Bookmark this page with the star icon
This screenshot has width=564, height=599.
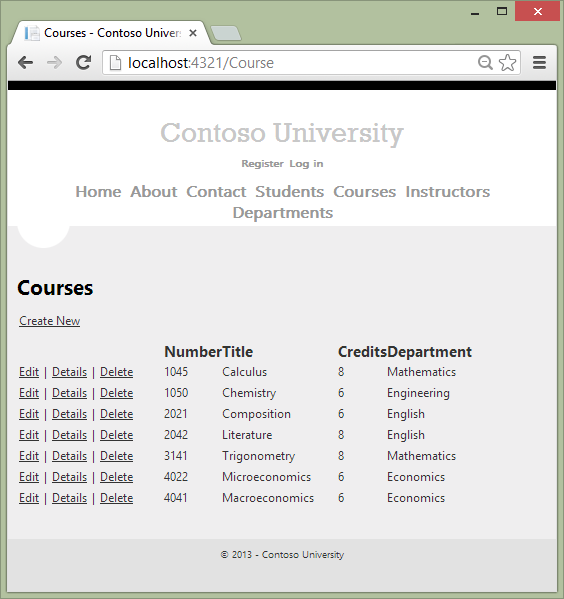[507, 62]
